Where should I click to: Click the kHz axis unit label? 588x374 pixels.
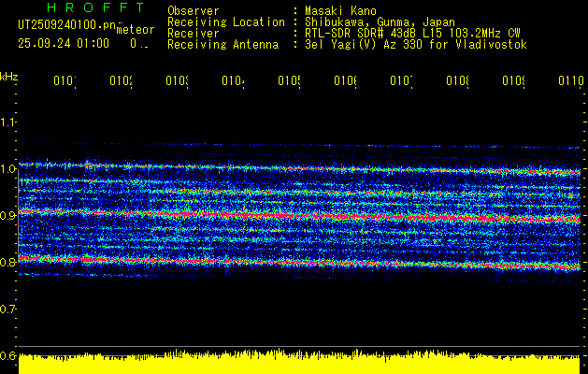tap(8, 76)
